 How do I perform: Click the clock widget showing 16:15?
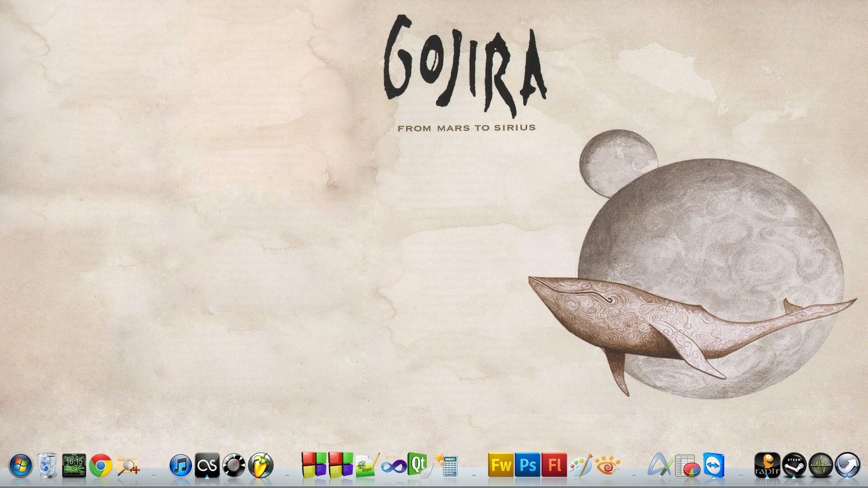(x=74, y=465)
